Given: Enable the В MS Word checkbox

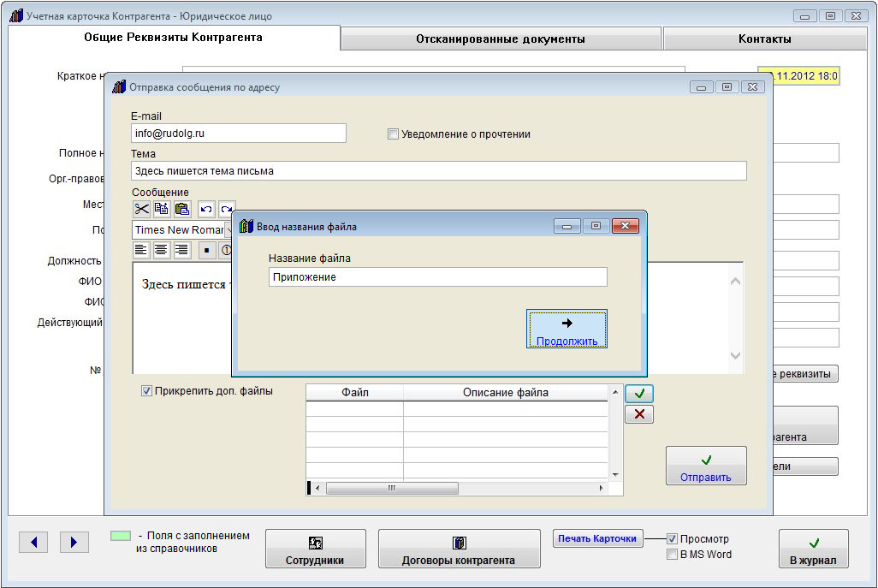Looking at the screenshot, I should tap(673, 555).
